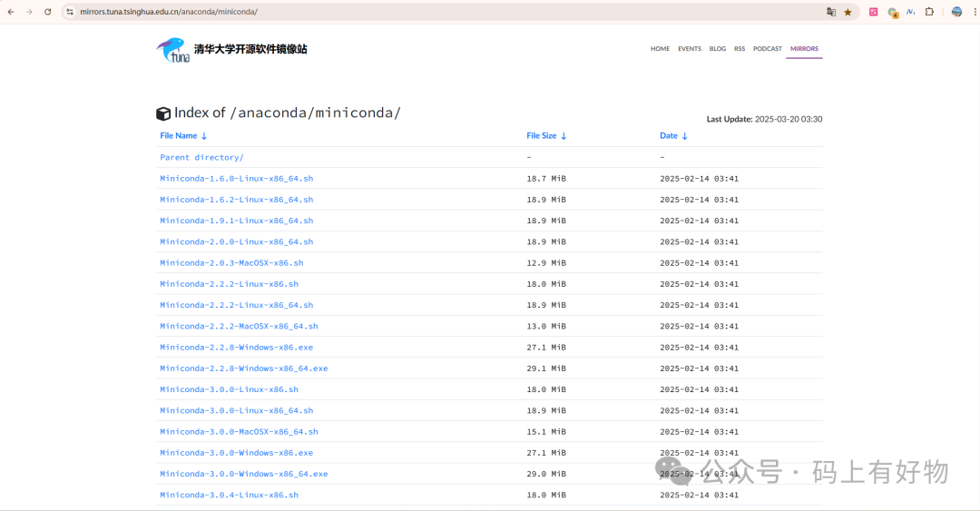Viewport: 980px width, 511px height.
Task: Open the EVENTS nav item
Action: [690, 49]
